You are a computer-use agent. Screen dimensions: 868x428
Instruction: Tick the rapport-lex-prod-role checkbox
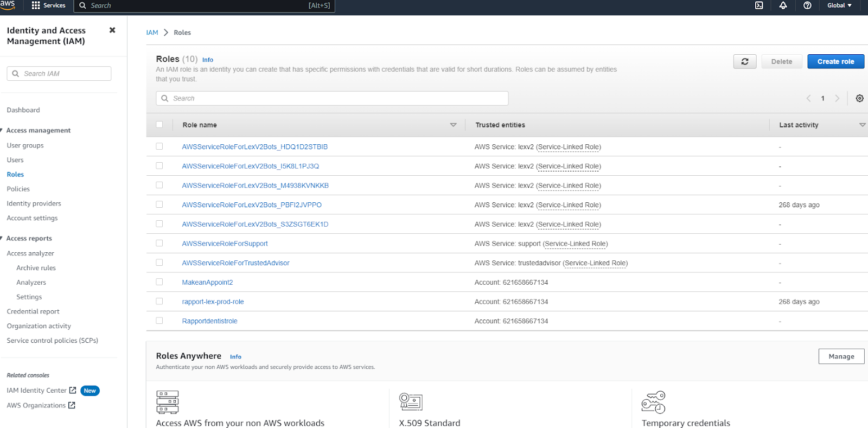159,302
